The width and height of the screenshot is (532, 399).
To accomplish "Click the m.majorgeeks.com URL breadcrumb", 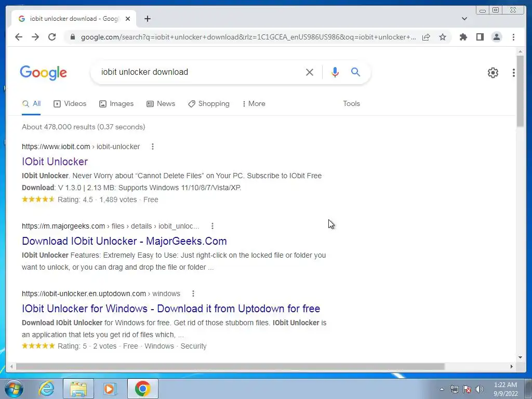I will point(110,226).
